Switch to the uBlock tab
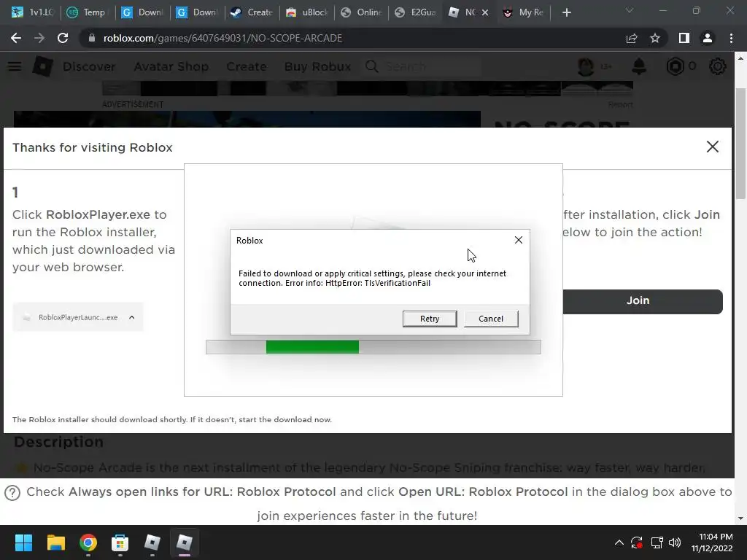This screenshot has width=747, height=560. 306,12
